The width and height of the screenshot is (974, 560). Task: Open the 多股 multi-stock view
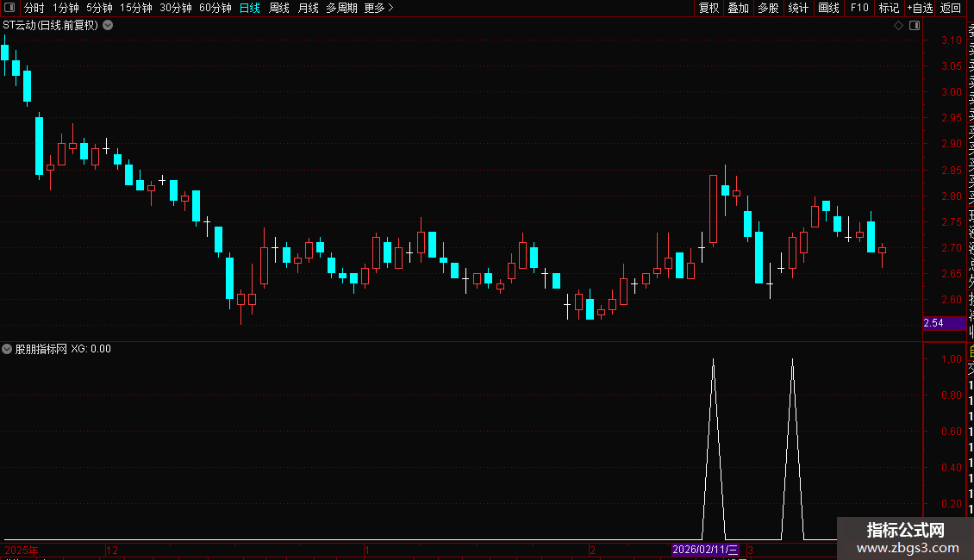[768, 8]
